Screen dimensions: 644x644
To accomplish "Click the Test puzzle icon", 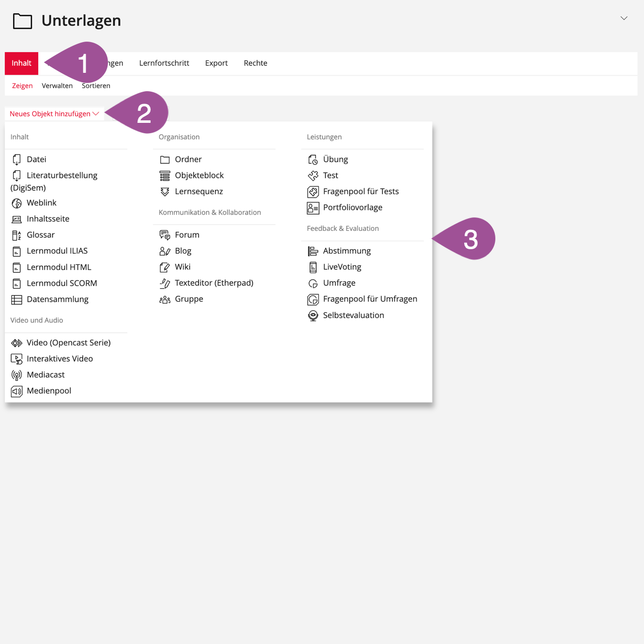I will [313, 176].
